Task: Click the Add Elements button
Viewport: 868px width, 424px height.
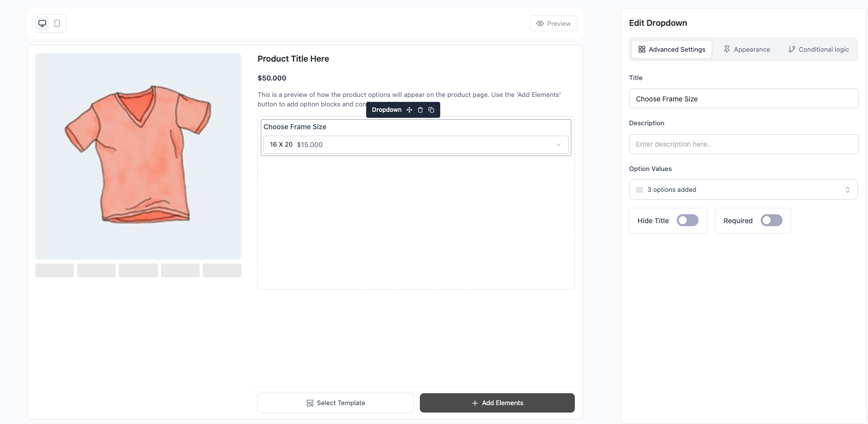Action: click(x=497, y=403)
